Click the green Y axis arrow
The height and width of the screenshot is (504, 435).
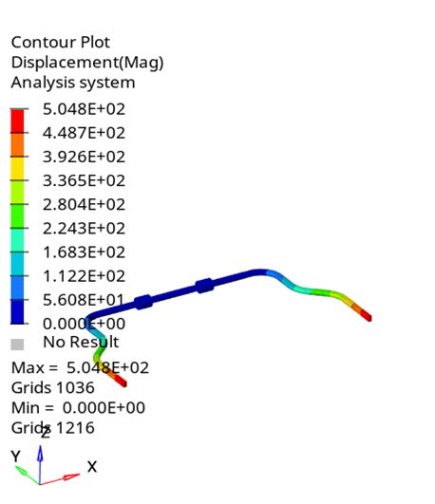(x=28, y=476)
